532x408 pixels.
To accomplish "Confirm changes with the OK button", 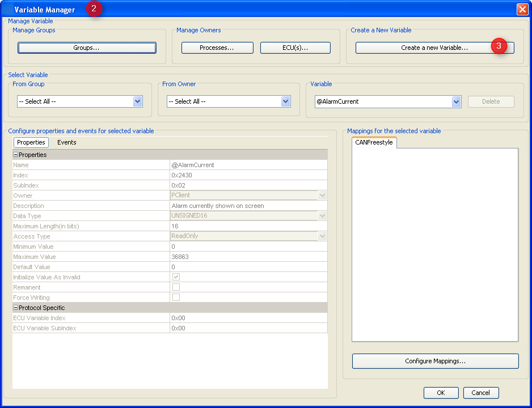I will pos(441,392).
